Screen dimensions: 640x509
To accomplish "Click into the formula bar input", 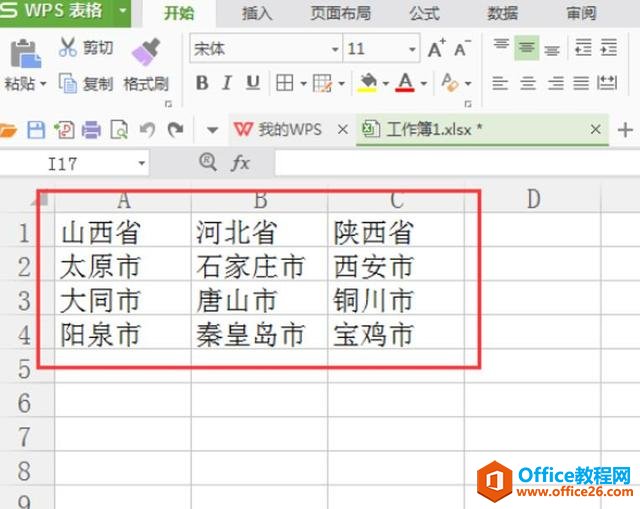I will tap(457, 163).
